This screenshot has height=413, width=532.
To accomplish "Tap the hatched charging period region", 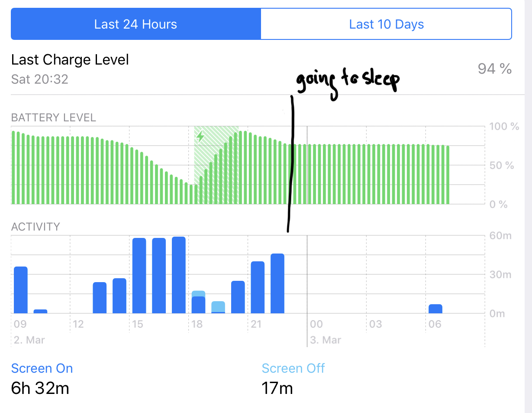I will (216, 165).
